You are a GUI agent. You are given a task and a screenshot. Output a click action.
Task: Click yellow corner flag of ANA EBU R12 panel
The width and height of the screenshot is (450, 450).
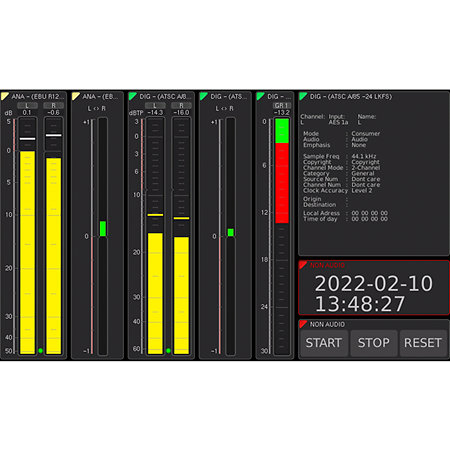pos(4,96)
